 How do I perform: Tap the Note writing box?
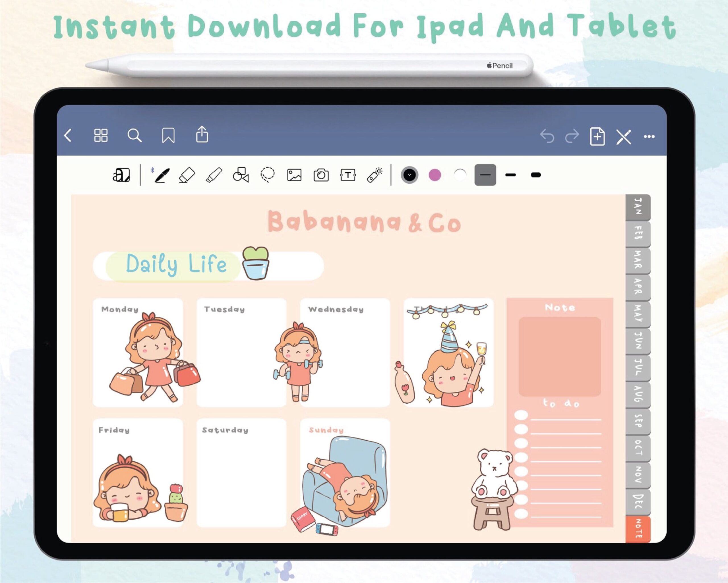560,356
